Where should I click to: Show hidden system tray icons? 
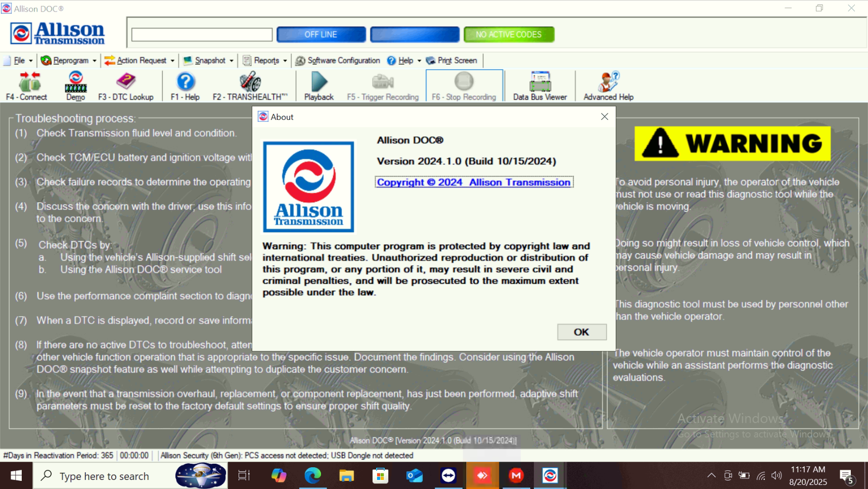click(711, 475)
